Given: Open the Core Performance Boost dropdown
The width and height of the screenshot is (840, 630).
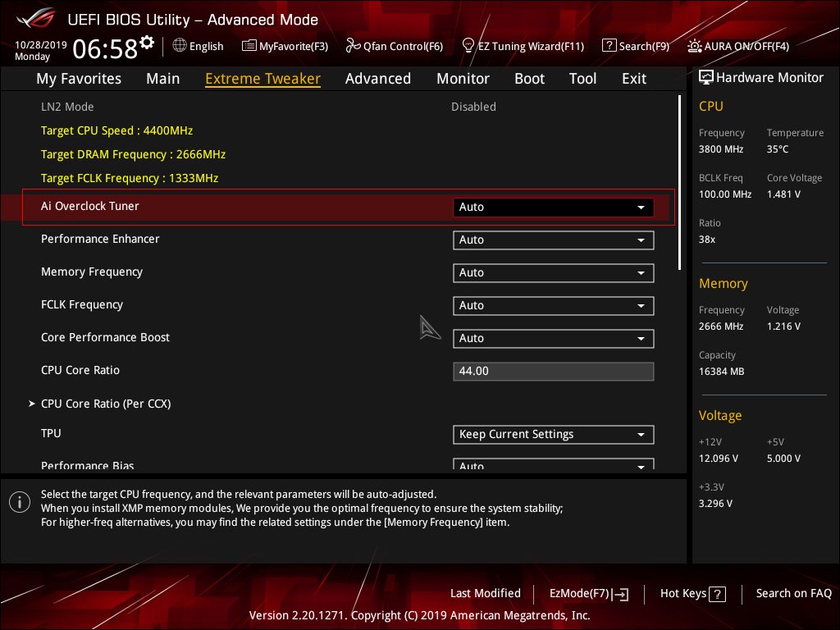Looking at the screenshot, I should tap(553, 339).
